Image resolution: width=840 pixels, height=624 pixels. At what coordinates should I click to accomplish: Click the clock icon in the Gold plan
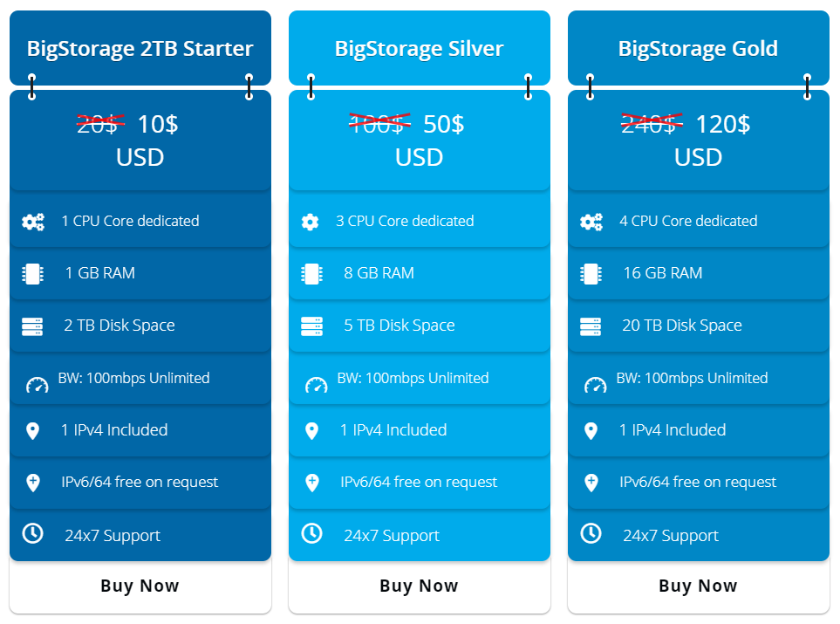591,533
